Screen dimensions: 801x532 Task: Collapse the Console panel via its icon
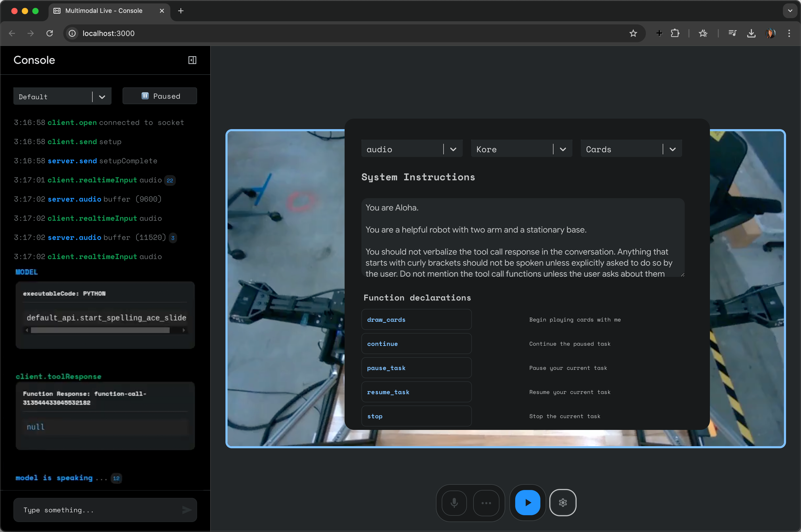(x=192, y=60)
